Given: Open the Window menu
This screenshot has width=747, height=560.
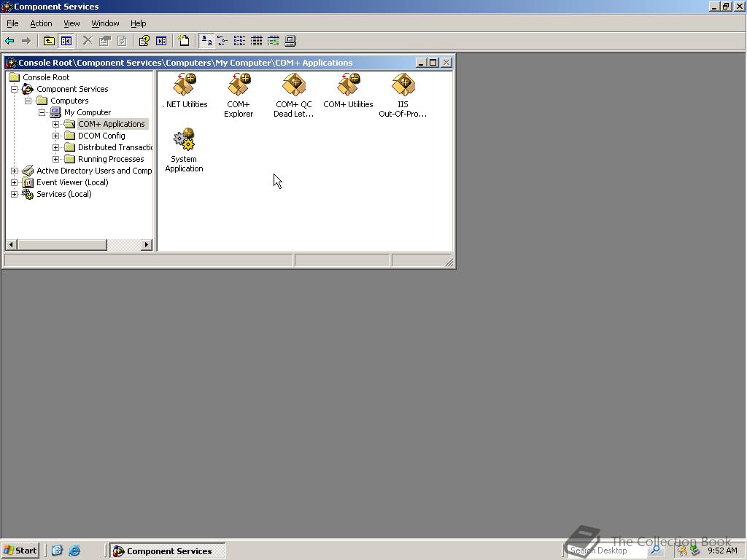Looking at the screenshot, I should pos(105,23).
